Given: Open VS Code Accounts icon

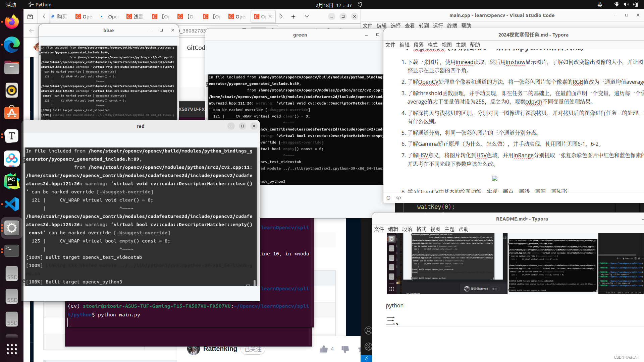Looking at the screenshot, I should pos(368,331).
